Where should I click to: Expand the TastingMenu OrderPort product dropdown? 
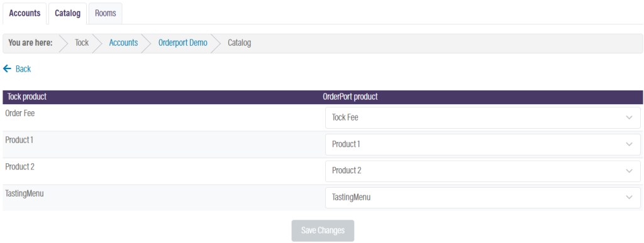pyautogui.click(x=482, y=198)
